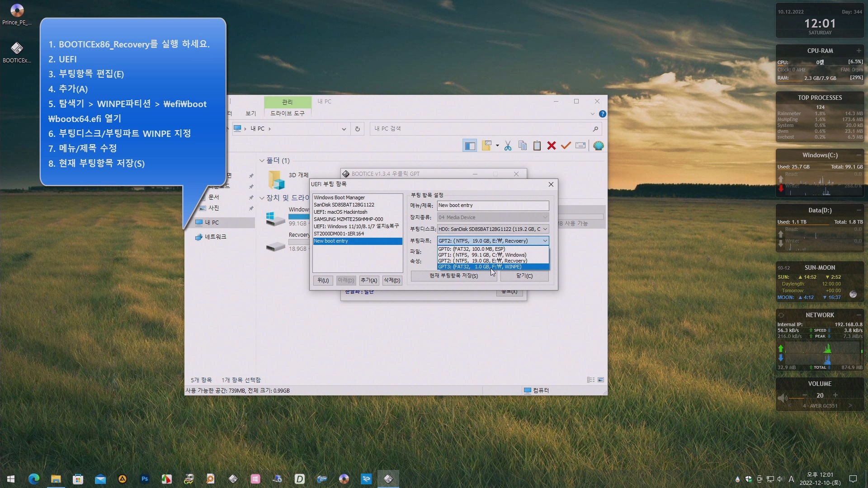The width and height of the screenshot is (868, 488).
Task: Open the dropdown arrow beside new folder icon
Action: tap(497, 145)
